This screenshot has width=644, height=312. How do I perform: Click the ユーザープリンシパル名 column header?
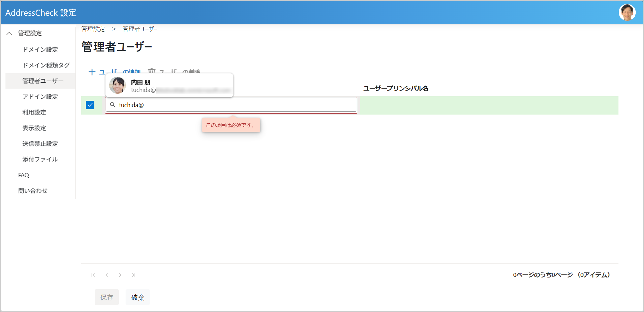point(395,88)
